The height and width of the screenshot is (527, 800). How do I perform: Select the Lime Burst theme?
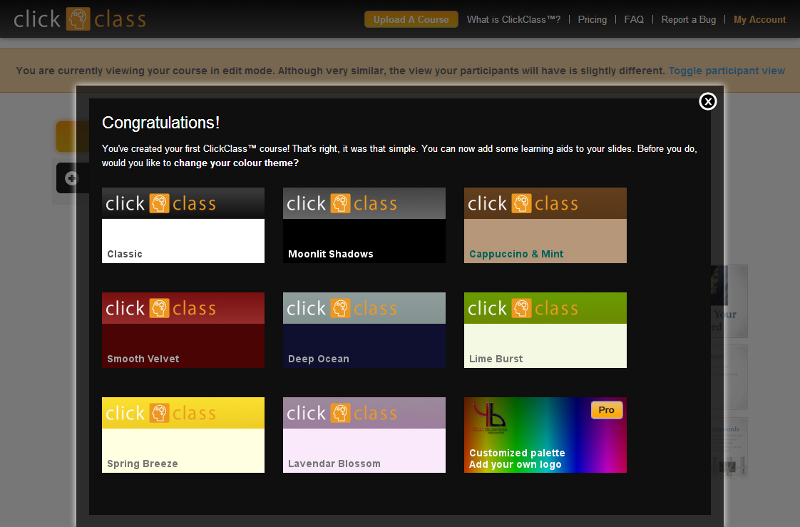[545, 330]
